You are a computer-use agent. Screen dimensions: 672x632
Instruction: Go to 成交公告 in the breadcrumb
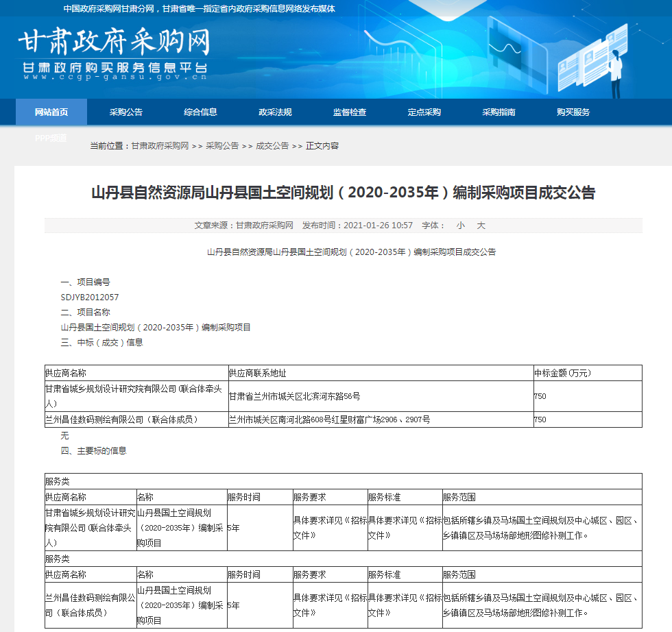pos(272,146)
